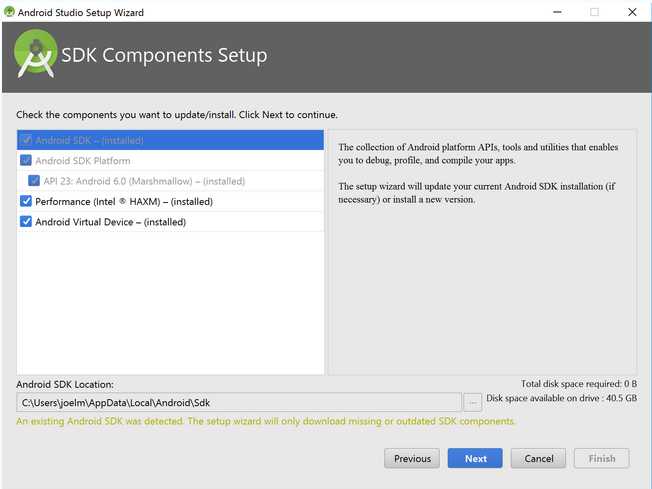Toggle API 23 Android 6.0 Marshmallow checkbox
The width and height of the screenshot is (652, 489).
coord(34,181)
